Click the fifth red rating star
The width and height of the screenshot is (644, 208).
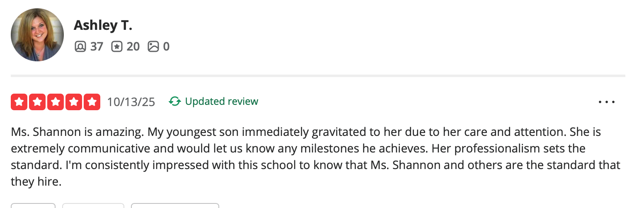point(92,102)
